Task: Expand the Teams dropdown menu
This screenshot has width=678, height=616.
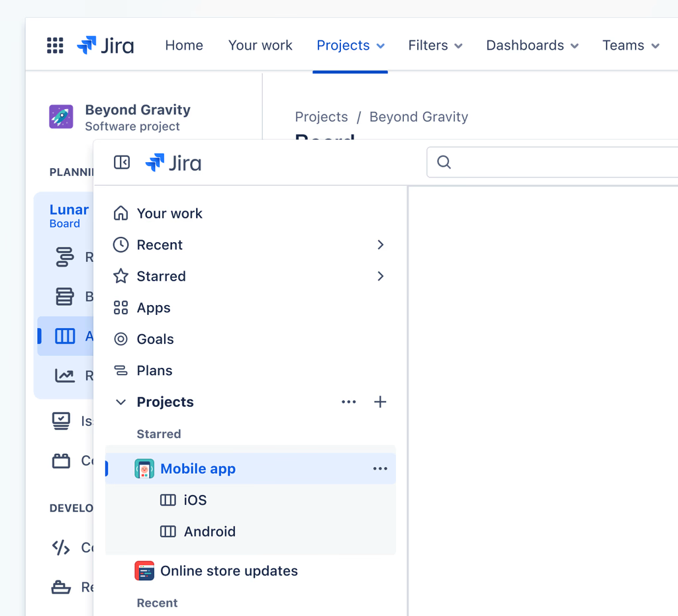Action: click(x=631, y=46)
